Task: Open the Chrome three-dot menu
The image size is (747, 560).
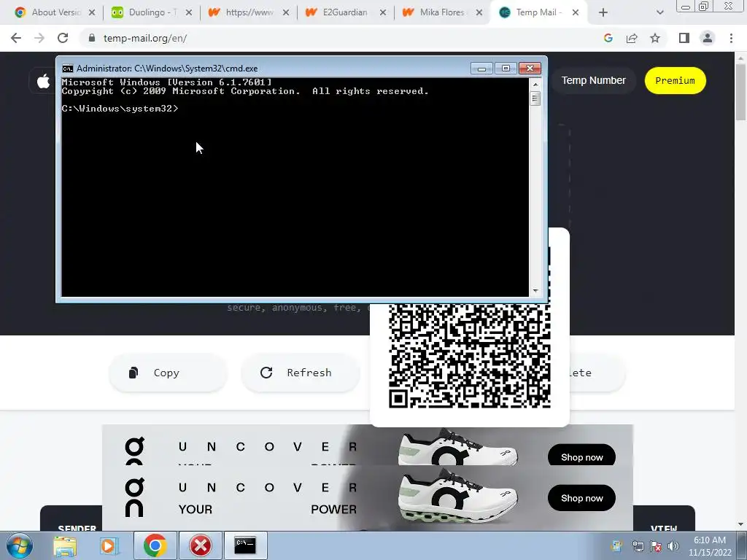Action: pyautogui.click(x=731, y=38)
